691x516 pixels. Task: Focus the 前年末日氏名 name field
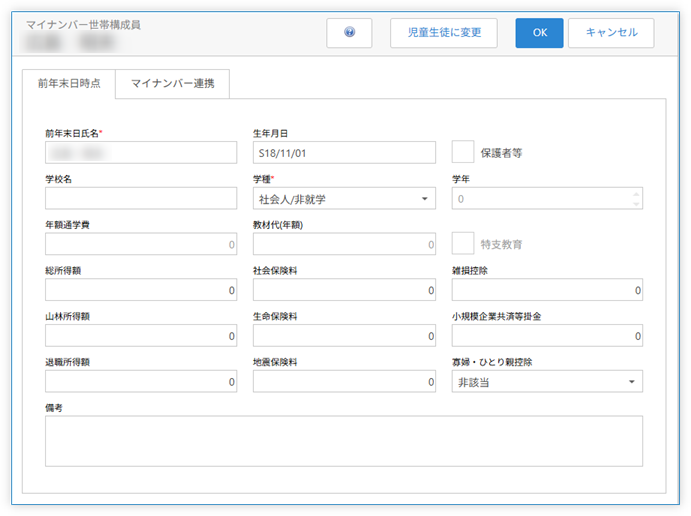click(x=141, y=152)
